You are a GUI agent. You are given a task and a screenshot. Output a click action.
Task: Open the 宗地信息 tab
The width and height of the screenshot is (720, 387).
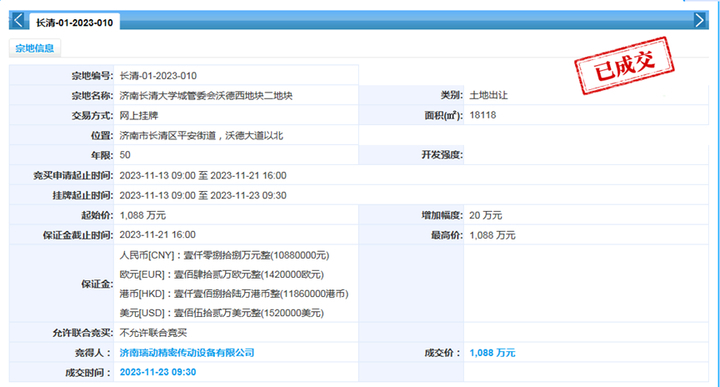click(34, 48)
